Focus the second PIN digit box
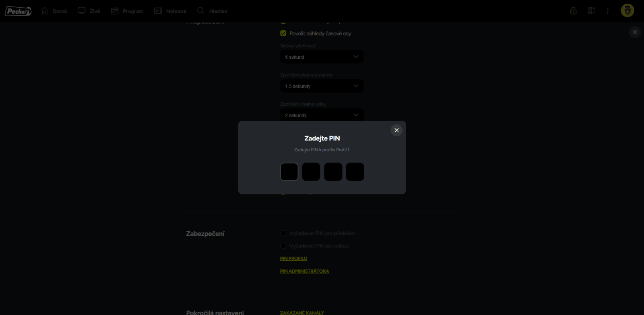 click(x=311, y=172)
